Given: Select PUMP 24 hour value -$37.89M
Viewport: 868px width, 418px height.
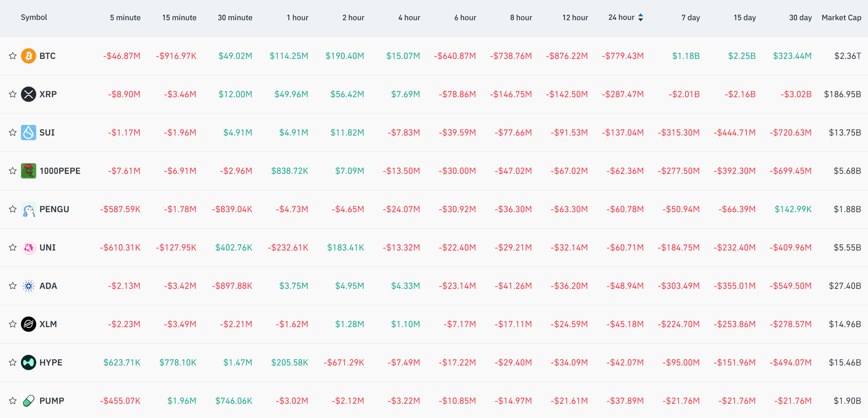Looking at the screenshot, I should click(x=625, y=401).
